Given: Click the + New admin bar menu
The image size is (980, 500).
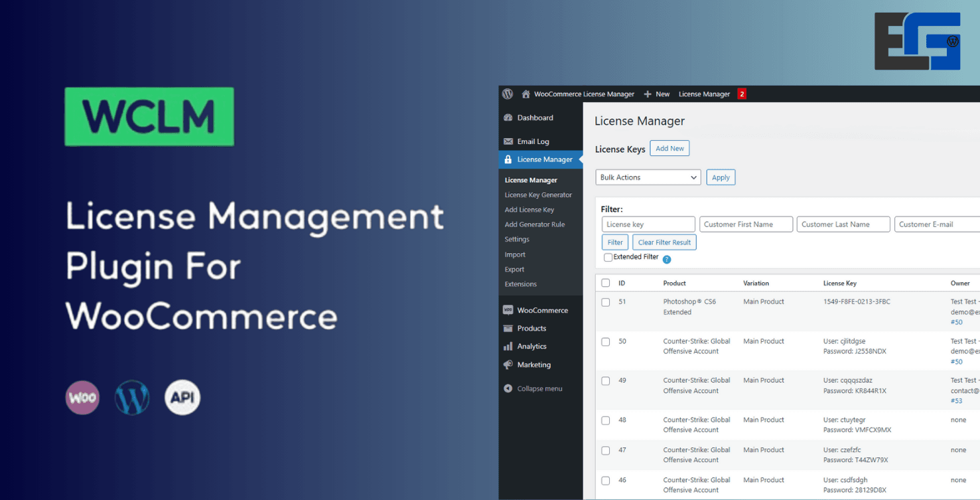Looking at the screenshot, I should pyautogui.click(x=656, y=94).
